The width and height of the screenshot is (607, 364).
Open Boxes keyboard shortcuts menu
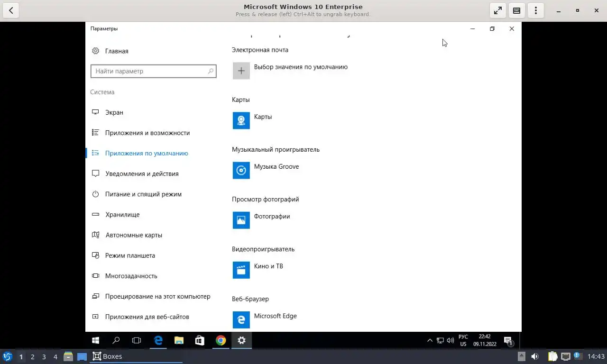(517, 10)
